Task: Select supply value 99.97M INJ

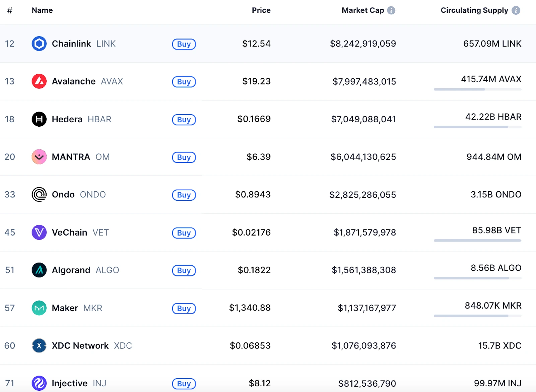Action: 497,383
